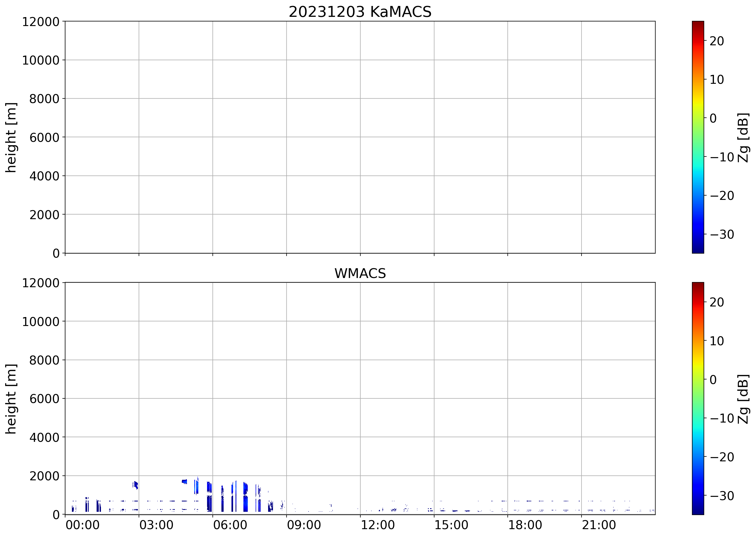Image resolution: width=756 pixels, height=537 pixels.
Task: Click the bottom colorbar near -30 dB blue
Action: click(698, 495)
